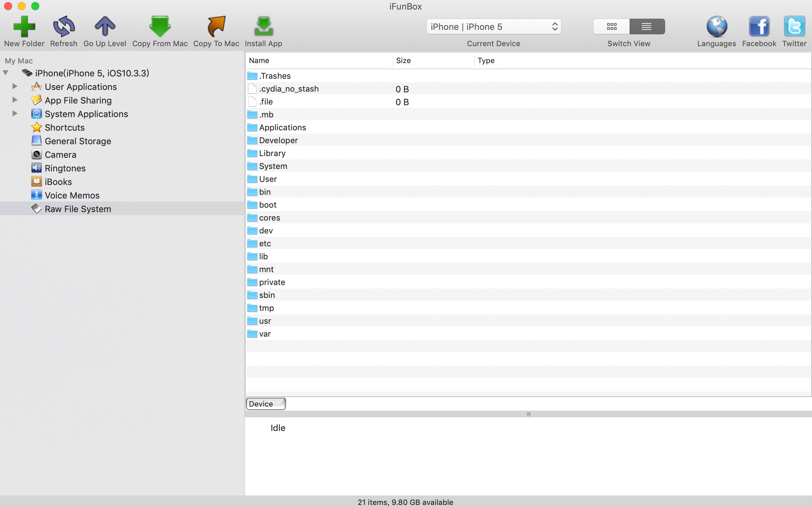
Task: Click the split pane divider handle dot
Action: click(528, 414)
